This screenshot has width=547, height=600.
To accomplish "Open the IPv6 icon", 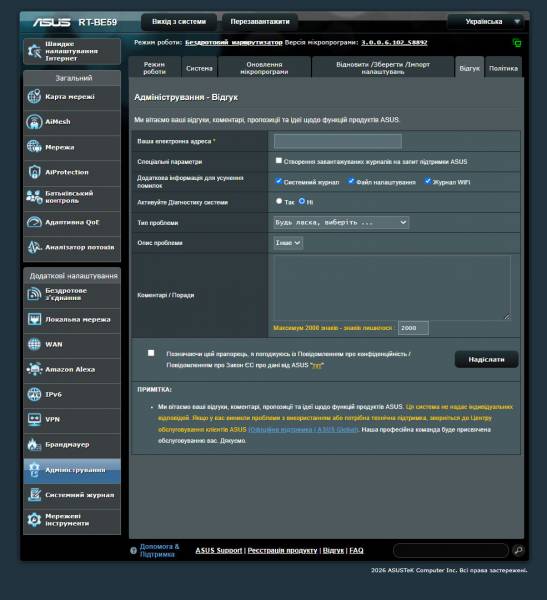I will coord(34,394).
